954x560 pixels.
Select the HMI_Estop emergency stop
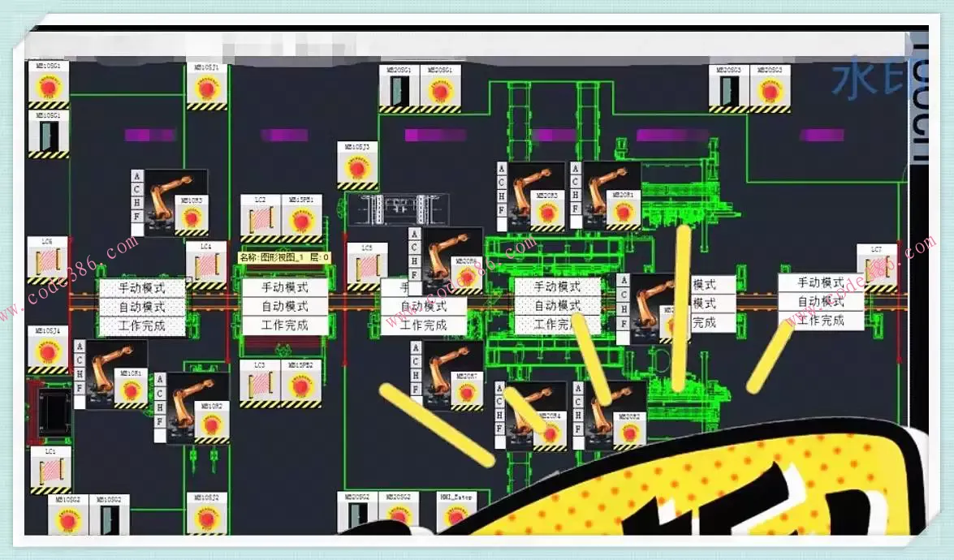(456, 514)
